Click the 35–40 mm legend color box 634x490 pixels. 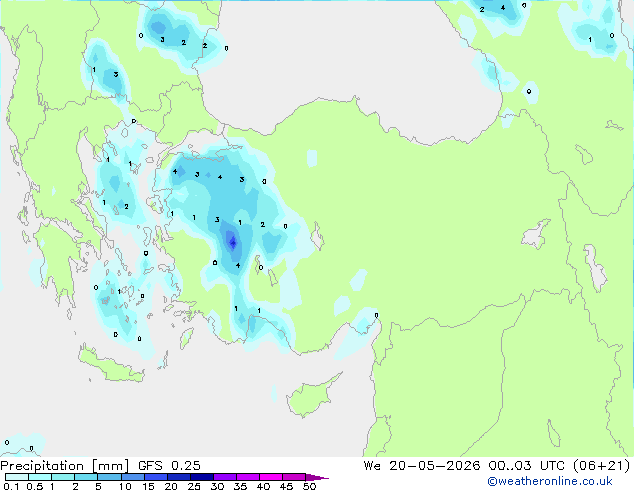[x=247, y=477]
